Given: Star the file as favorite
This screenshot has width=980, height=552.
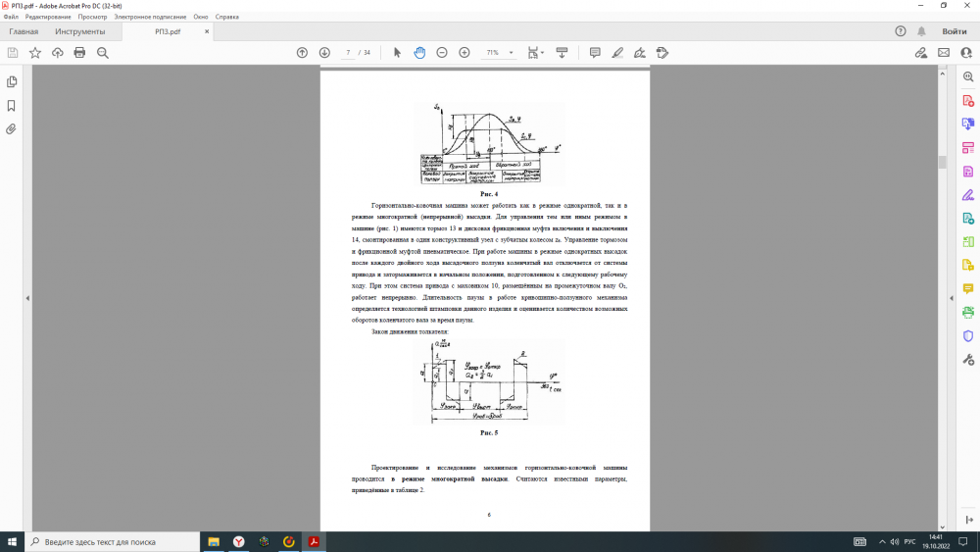Looking at the screenshot, I should 35,52.
